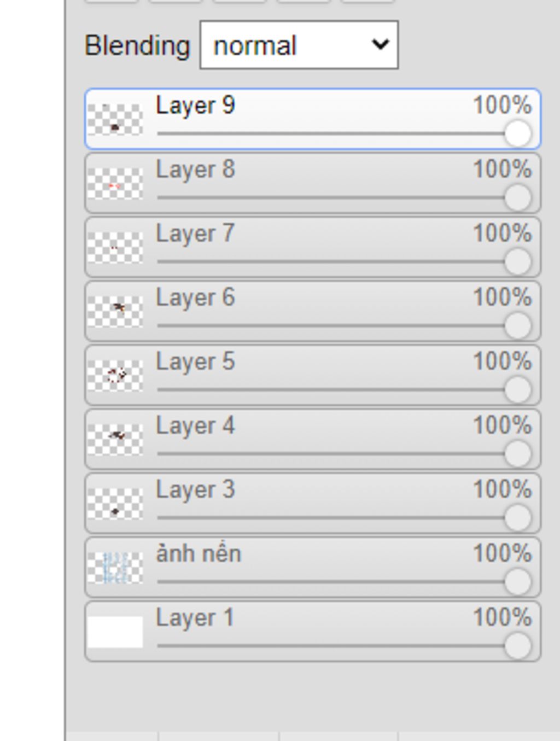Click Layer 7 thumbnail preview
The width and height of the screenshot is (560, 741).
tap(115, 247)
